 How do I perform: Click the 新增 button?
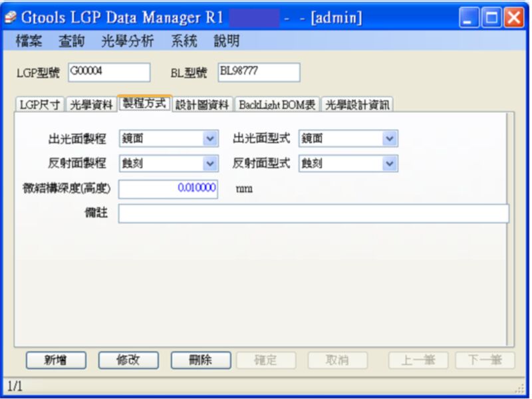(56, 360)
